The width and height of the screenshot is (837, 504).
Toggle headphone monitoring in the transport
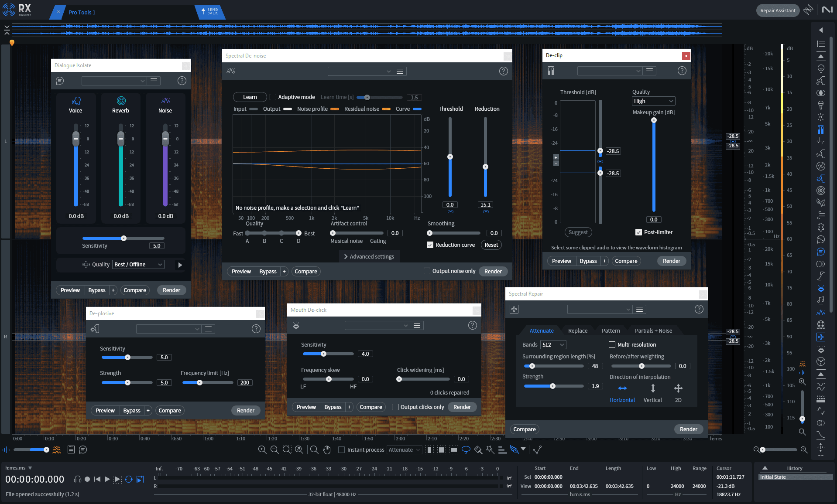(x=78, y=479)
